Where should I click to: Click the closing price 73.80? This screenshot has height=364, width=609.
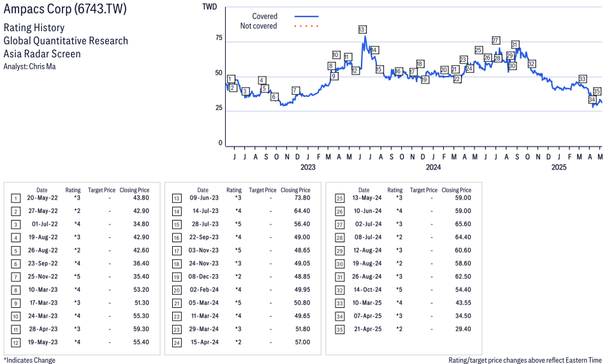tap(302, 198)
